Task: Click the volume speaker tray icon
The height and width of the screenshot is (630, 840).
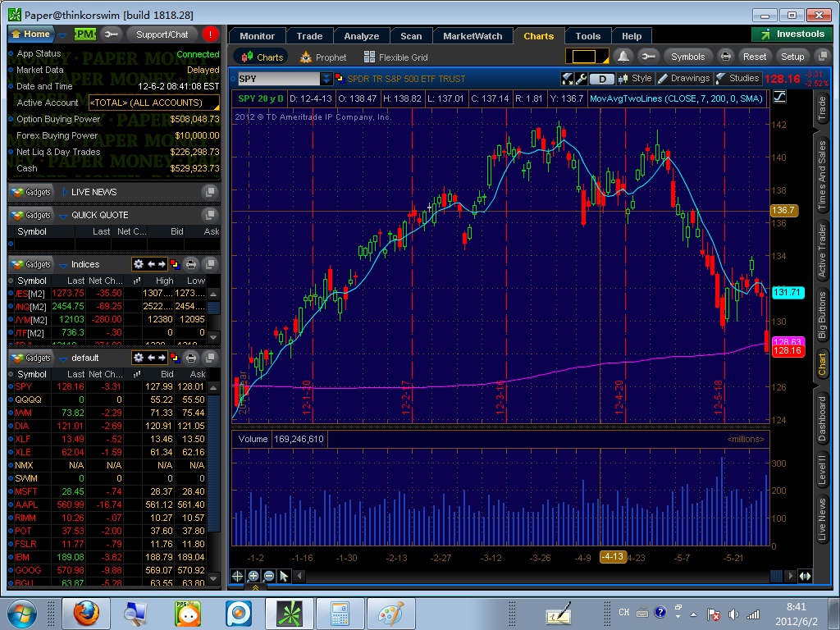Action: coord(733,614)
